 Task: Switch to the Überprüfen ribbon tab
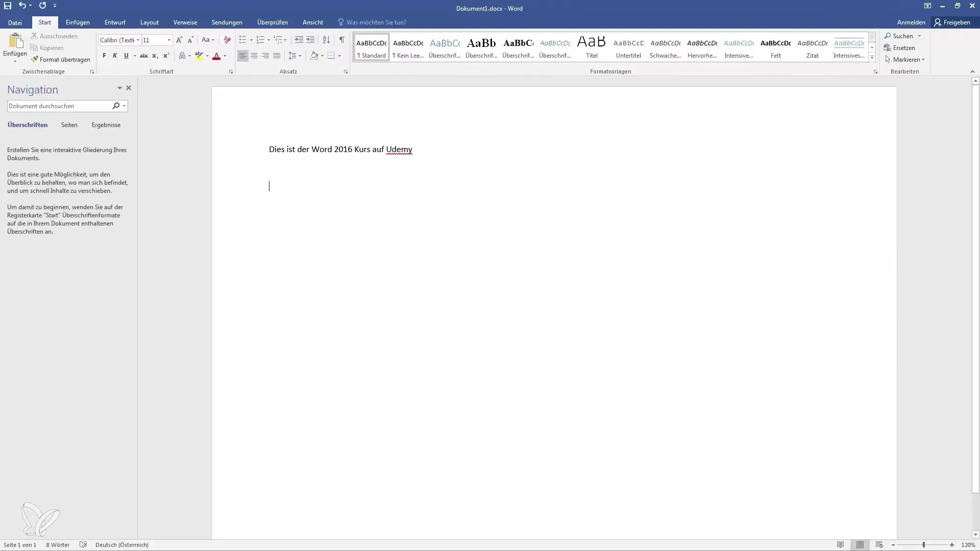coord(273,22)
